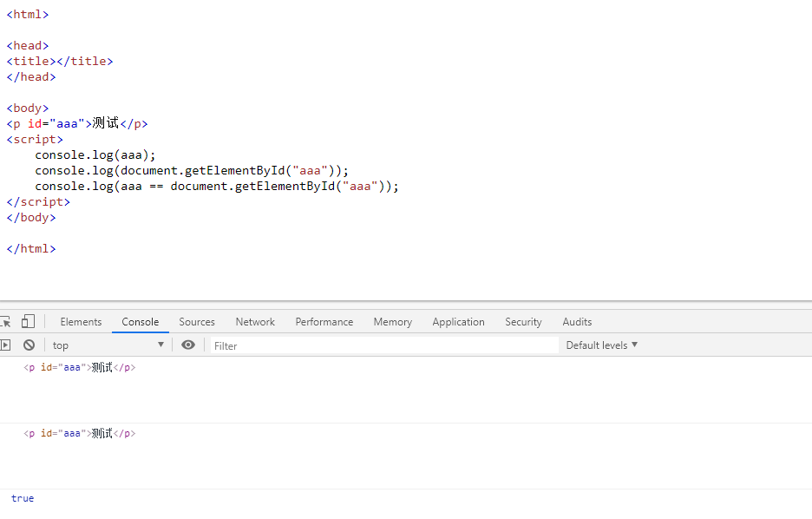
Task: Click the getElementById("aaa") log line in source
Action: [192, 170]
